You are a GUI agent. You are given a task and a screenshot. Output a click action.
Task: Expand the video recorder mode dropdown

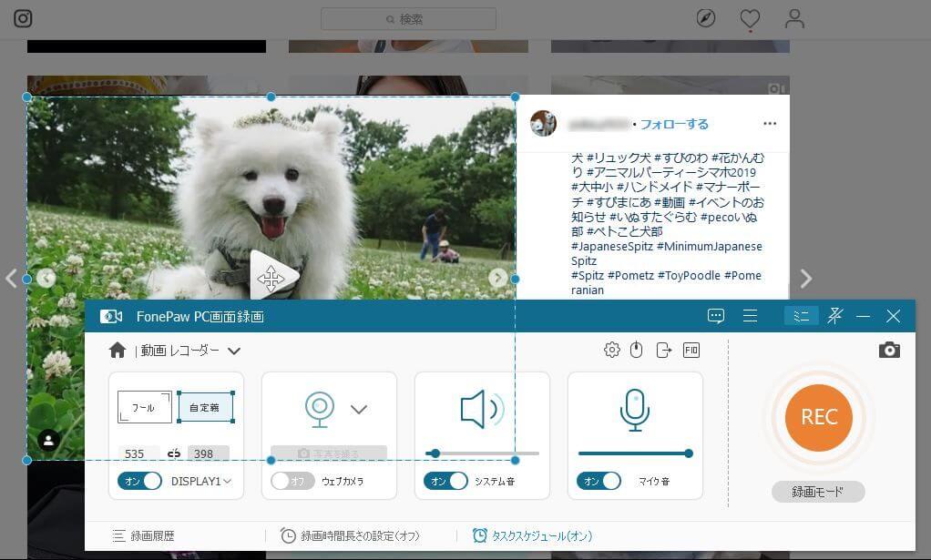(234, 351)
